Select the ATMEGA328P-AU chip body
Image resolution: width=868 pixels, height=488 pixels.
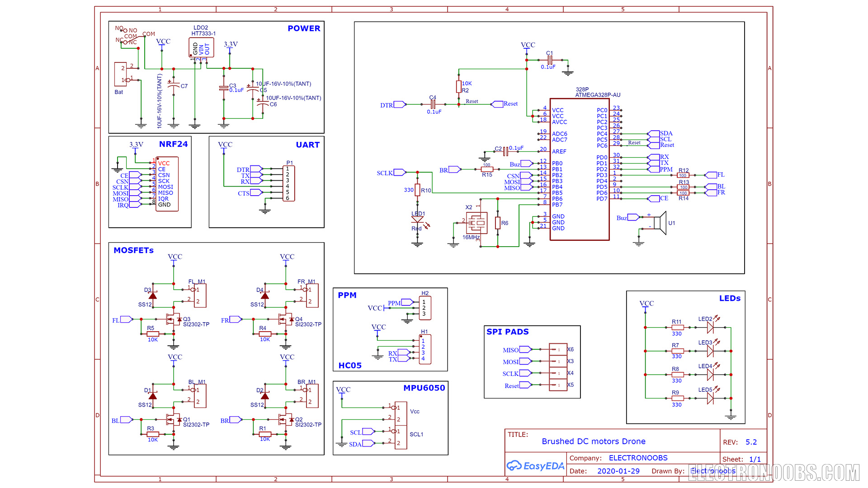(580, 169)
